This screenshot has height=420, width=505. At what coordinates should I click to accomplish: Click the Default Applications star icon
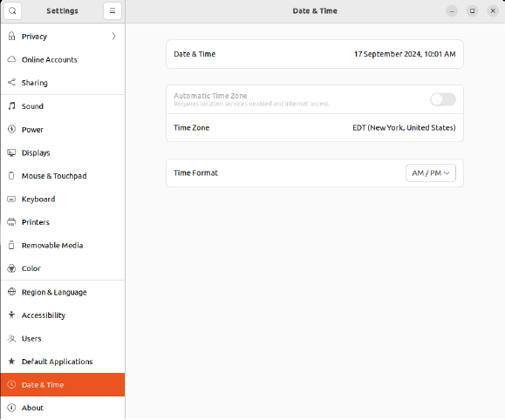[11, 361]
